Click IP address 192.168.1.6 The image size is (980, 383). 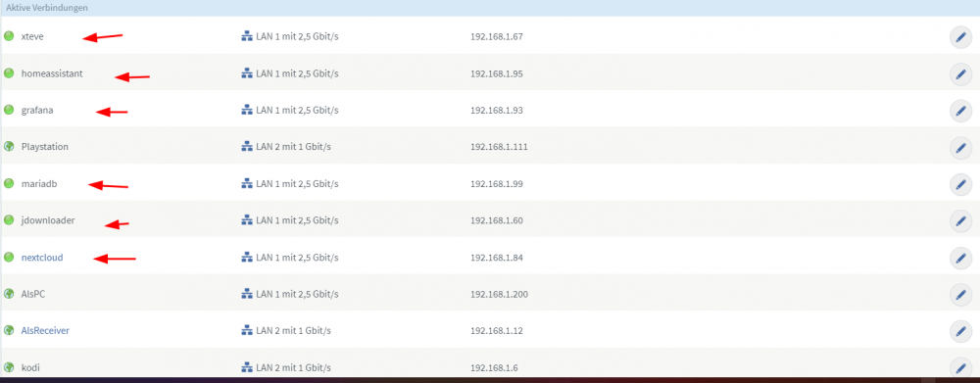[494, 367]
